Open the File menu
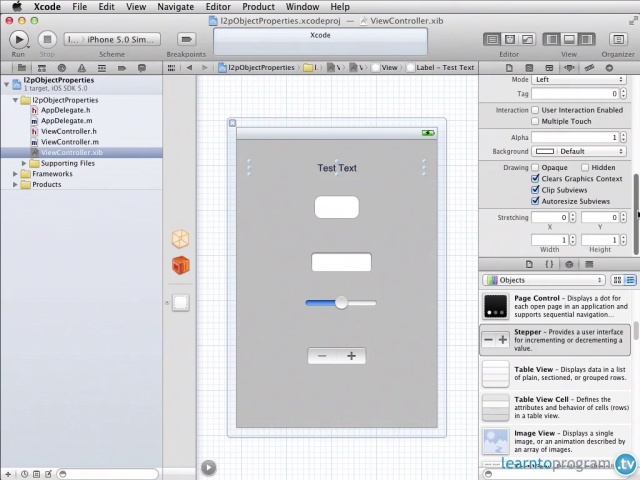 click(79, 7)
